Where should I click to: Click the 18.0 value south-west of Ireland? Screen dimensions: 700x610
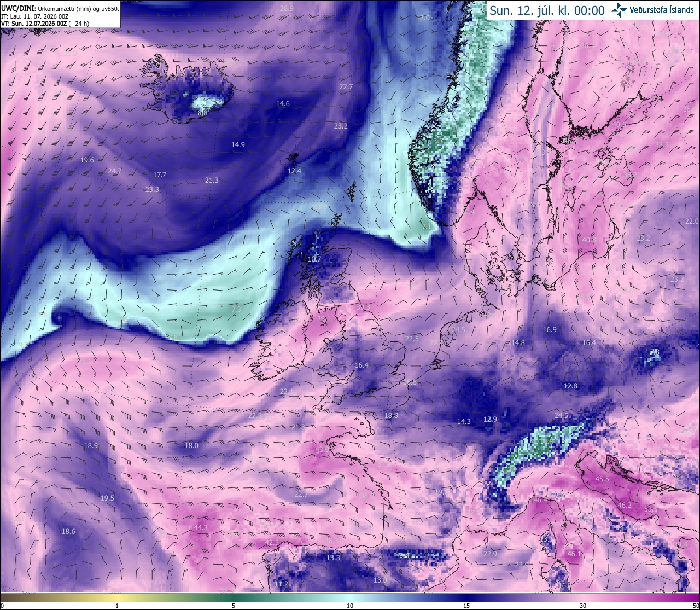(191, 445)
